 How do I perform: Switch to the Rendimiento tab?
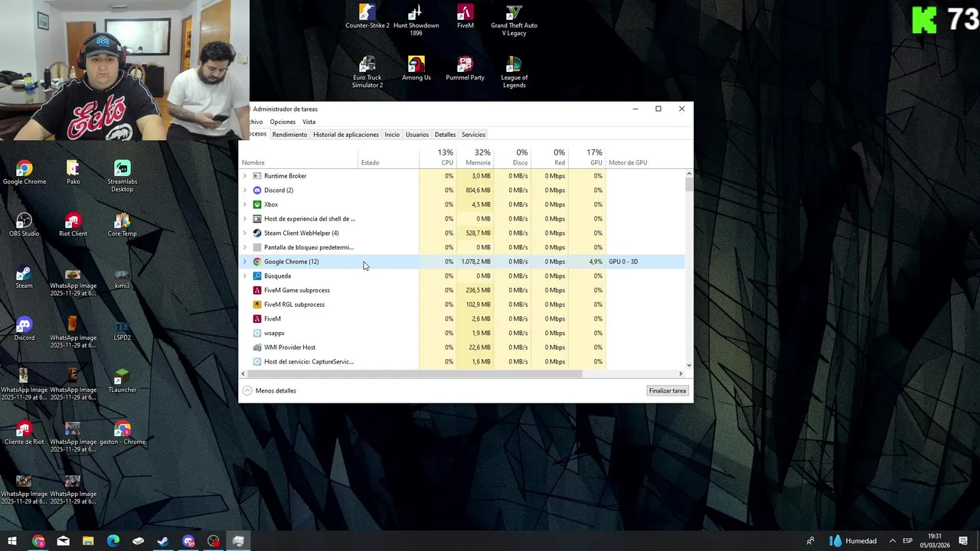(x=289, y=135)
